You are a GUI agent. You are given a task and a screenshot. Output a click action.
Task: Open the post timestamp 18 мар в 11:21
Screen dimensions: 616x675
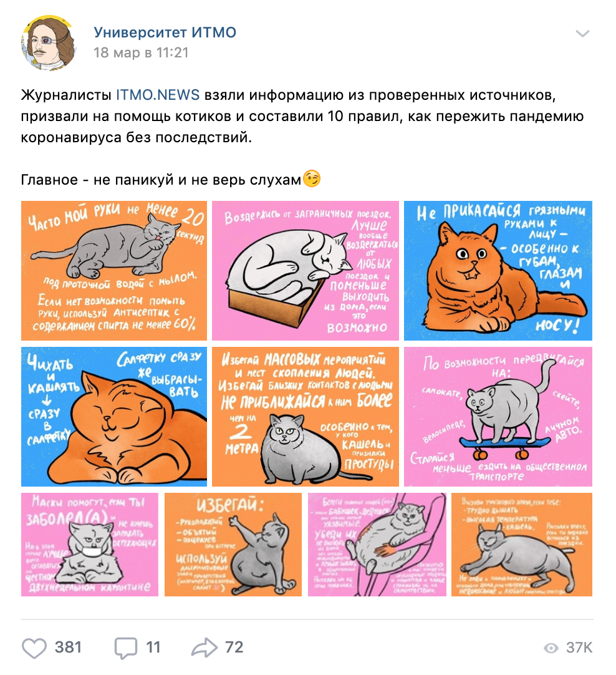point(141,52)
